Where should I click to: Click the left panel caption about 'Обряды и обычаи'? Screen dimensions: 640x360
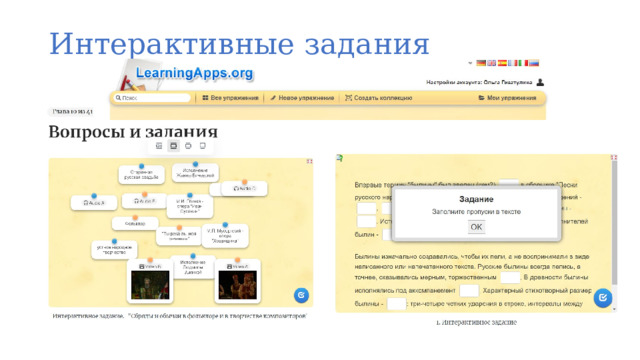pyautogui.click(x=180, y=316)
